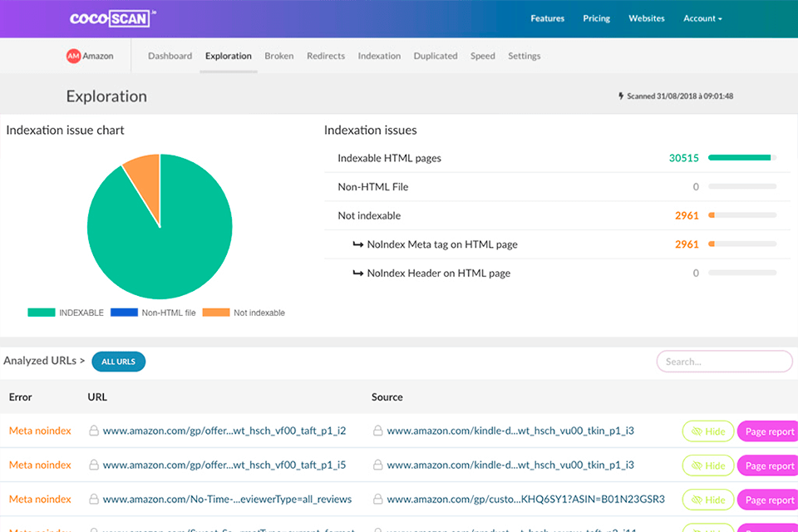
Task: Click the NoIndex Meta tag progress bar
Action: point(742,244)
